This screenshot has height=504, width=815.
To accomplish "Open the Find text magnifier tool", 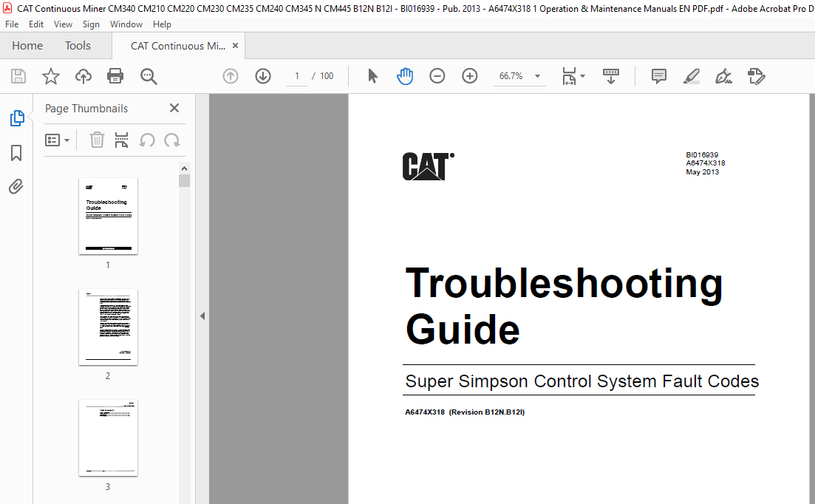I will (x=149, y=76).
